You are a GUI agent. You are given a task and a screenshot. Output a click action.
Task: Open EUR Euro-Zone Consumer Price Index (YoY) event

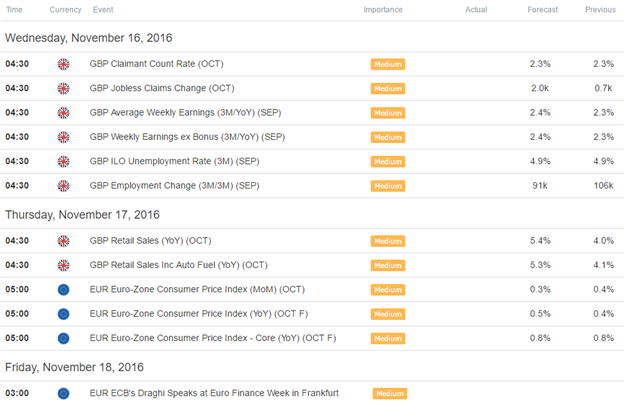coord(199,314)
